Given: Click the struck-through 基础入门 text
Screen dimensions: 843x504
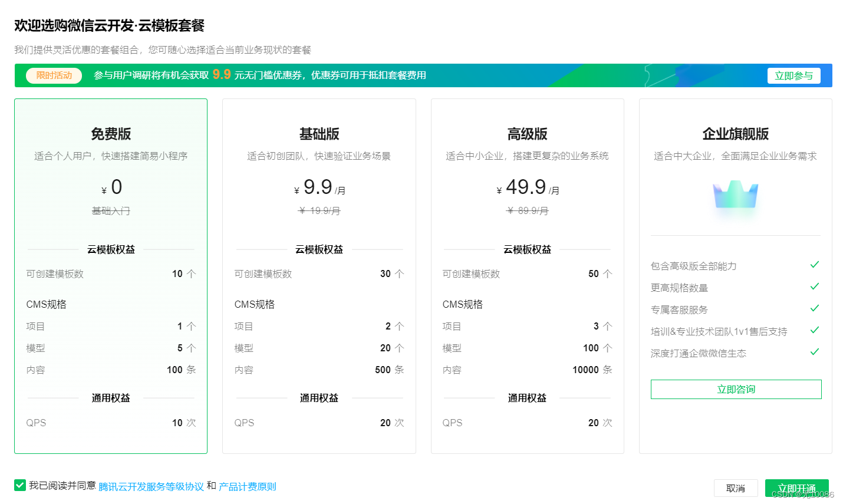Looking at the screenshot, I should click(111, 210).
